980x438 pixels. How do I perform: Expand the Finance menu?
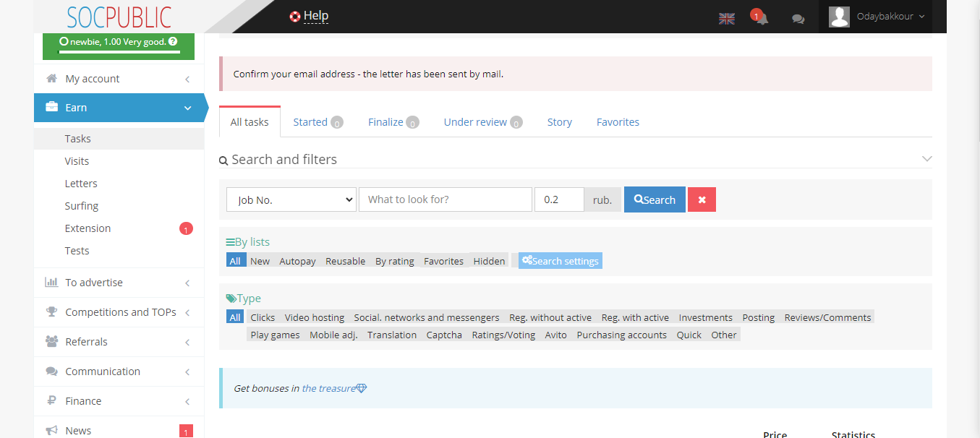[119, 401]
